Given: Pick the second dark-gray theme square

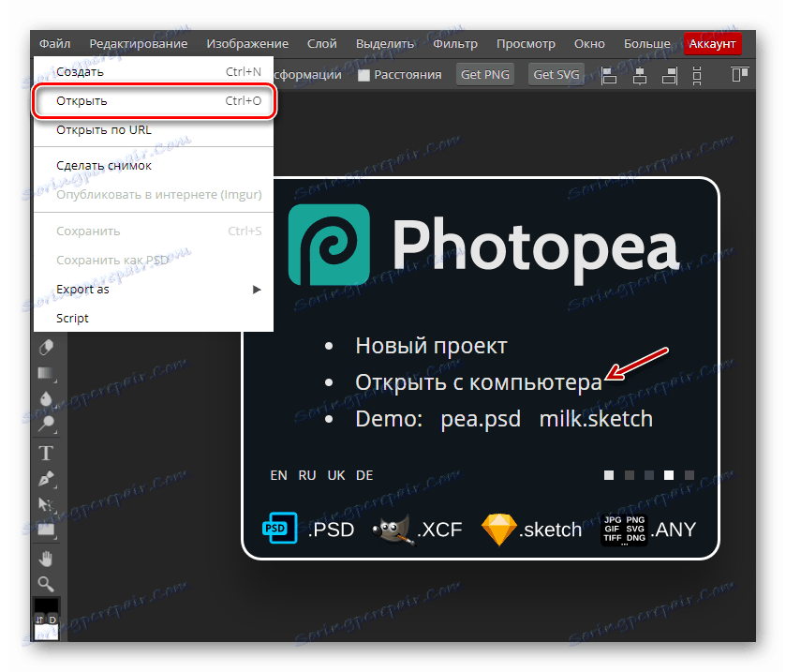Looking at the screenshot, I should 630,475.
